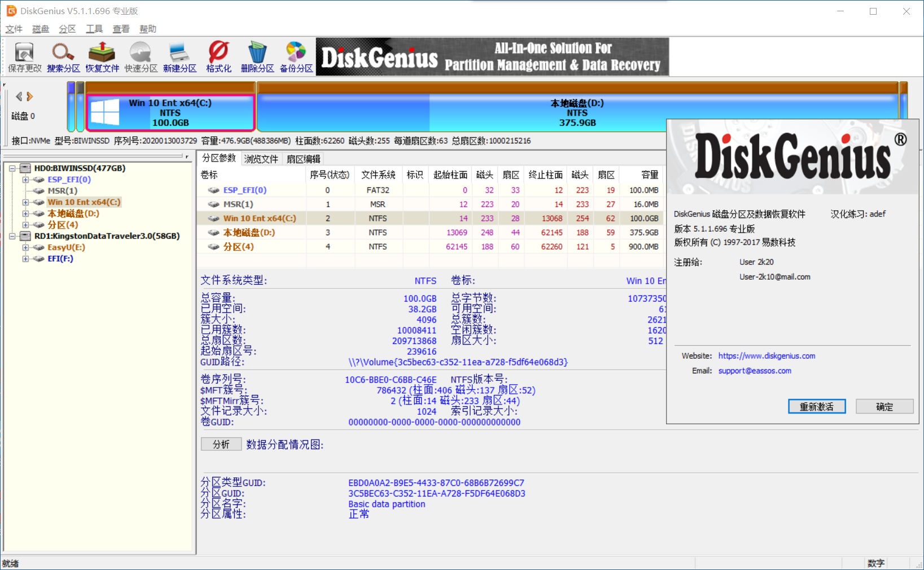Click the 起始柱面 column header
Image resolution: width=924 pixels, height=570 pixels.
point(450,175)
